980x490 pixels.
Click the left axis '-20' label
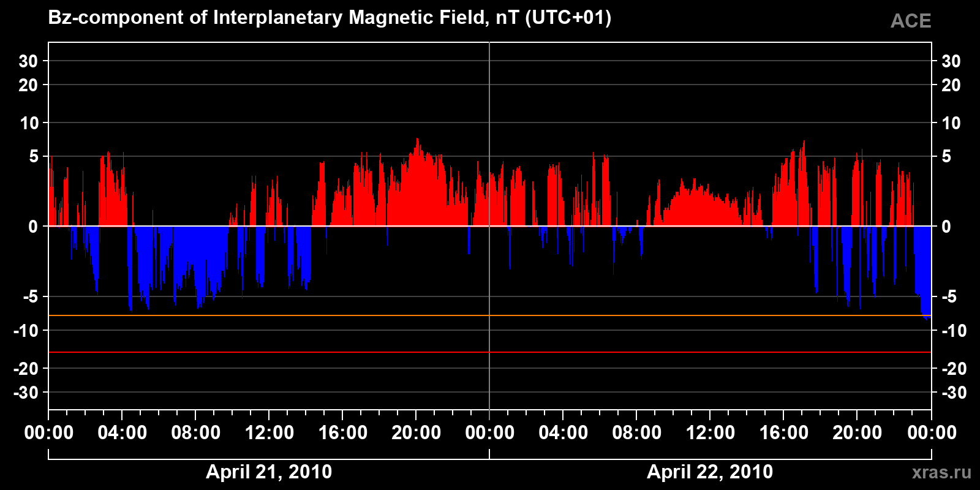point(26,369)
